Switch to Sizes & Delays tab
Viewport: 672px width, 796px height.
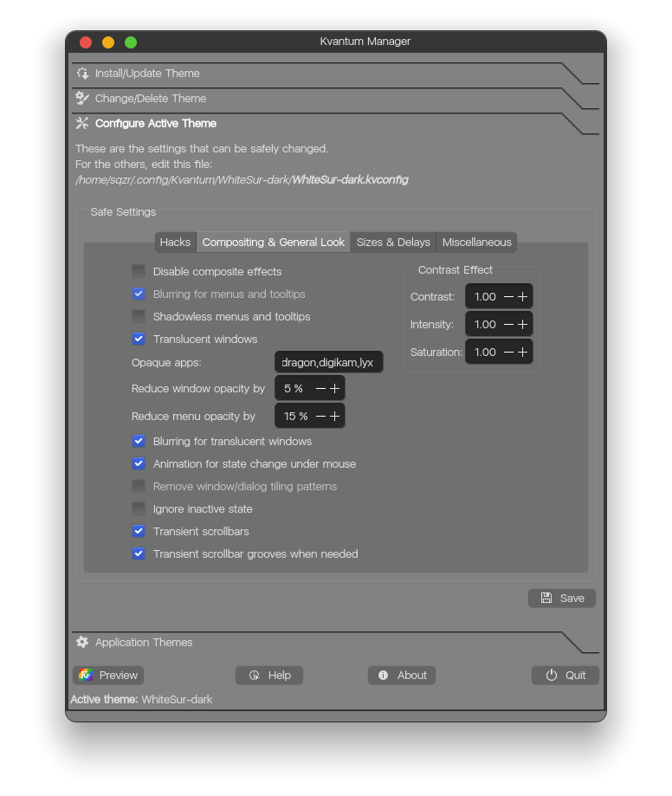393,243
